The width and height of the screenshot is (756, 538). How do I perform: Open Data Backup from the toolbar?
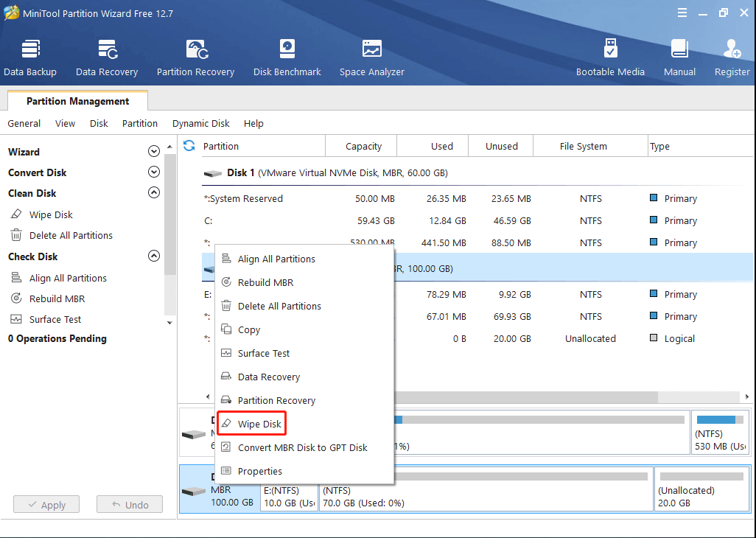point(30,57)
